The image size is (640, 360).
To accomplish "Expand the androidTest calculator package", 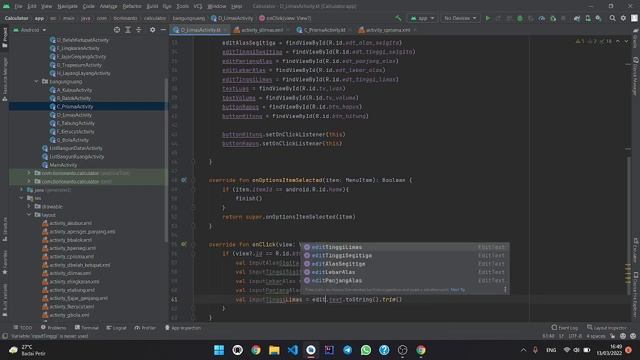I will click(29, 173).
